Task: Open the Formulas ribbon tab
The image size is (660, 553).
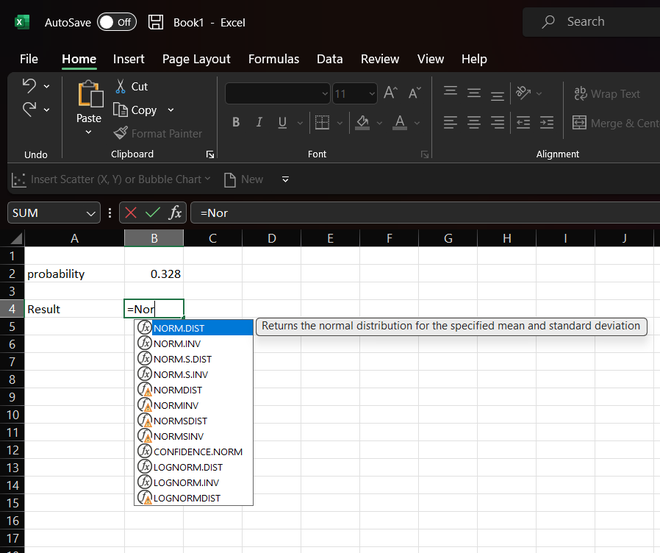Action: pyautogui.click(x=274, y=59)
